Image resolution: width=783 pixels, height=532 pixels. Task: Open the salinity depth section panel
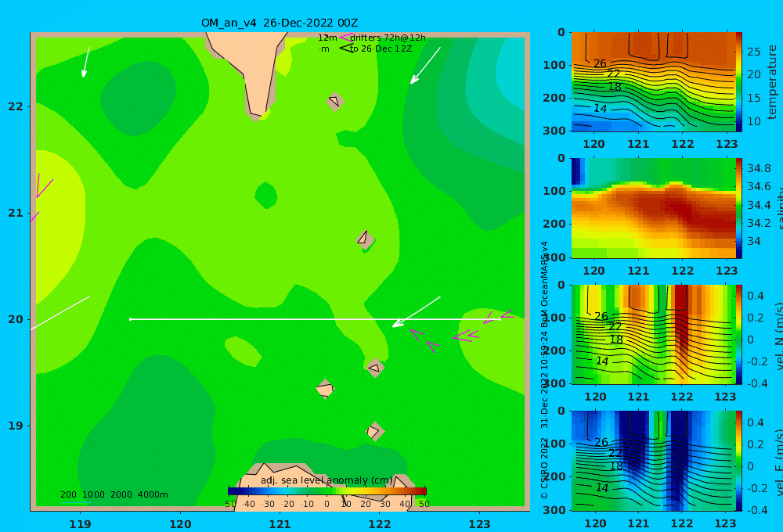tap(654, 208)
